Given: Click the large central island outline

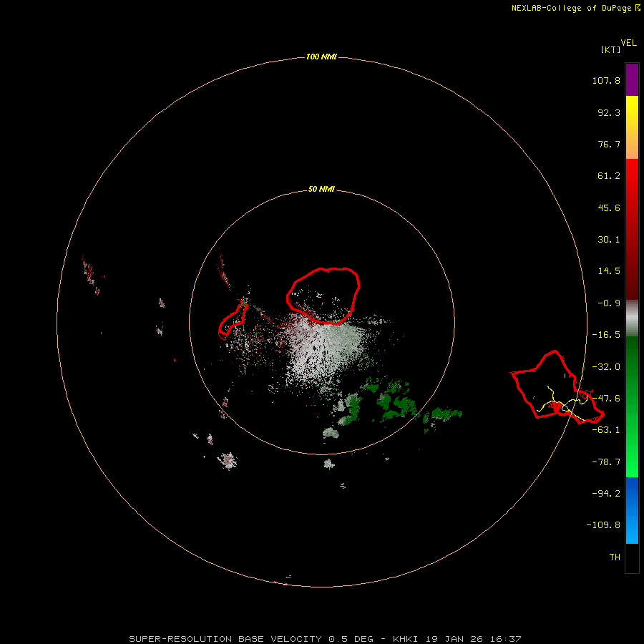Looking at the screenshot, I should point(323,296).
